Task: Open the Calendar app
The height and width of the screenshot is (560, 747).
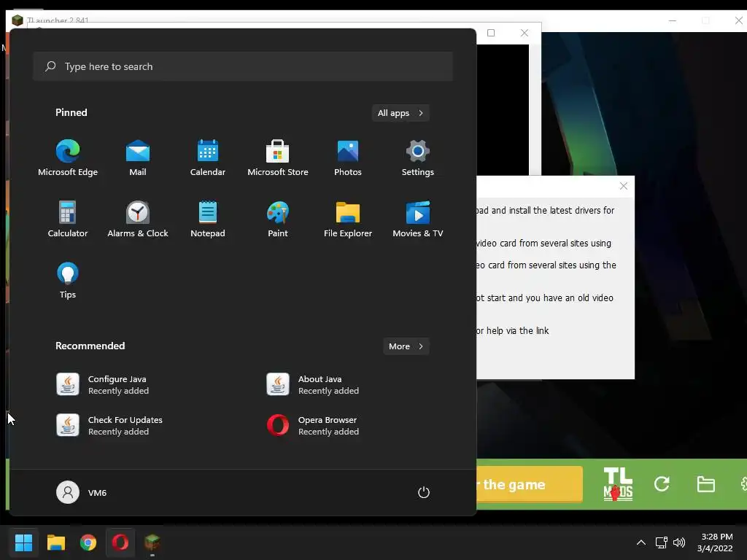Action: tap(208, 158)
